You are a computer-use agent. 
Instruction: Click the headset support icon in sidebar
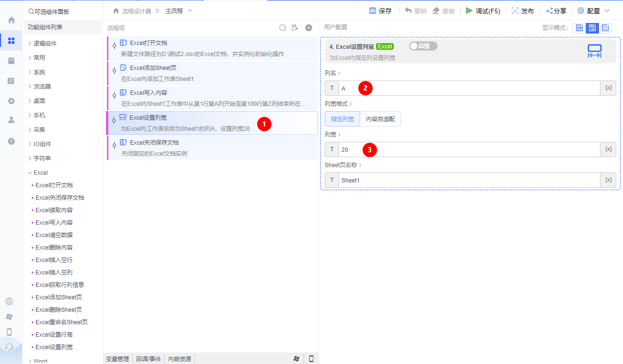(x=9, y=347)
